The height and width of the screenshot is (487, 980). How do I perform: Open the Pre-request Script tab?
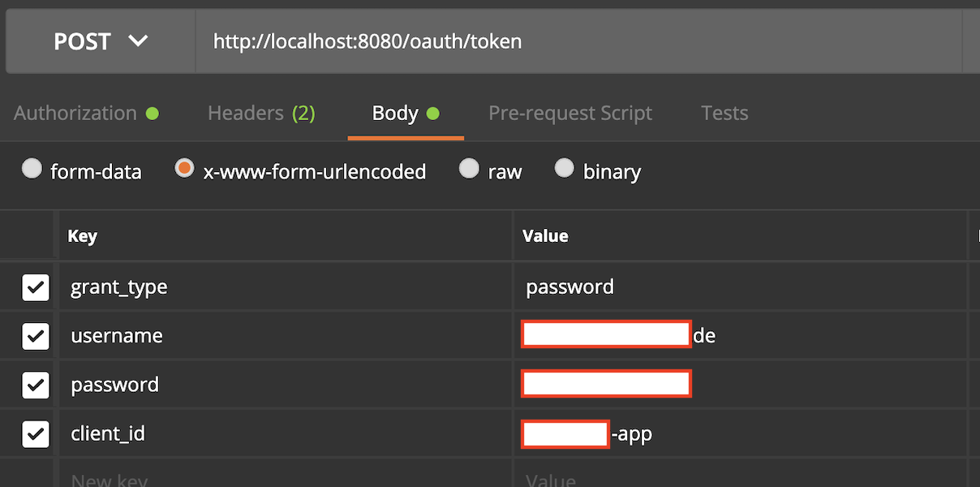570,113
